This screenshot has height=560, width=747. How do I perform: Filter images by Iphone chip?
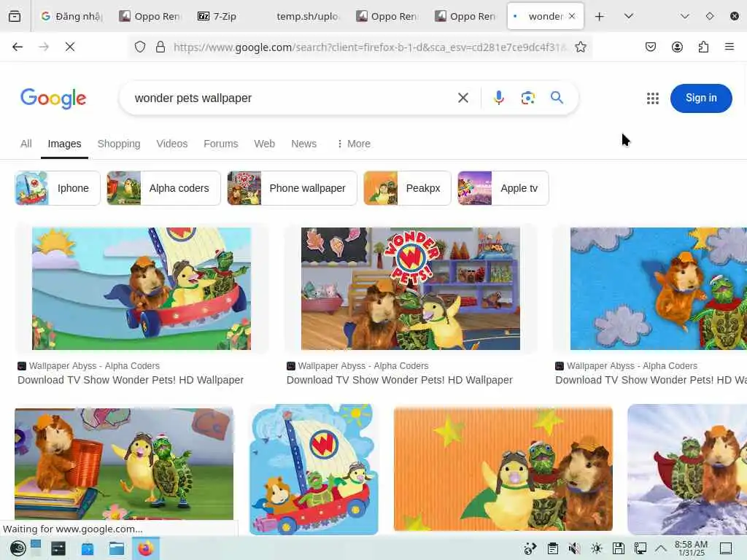(x=58, y=188)
